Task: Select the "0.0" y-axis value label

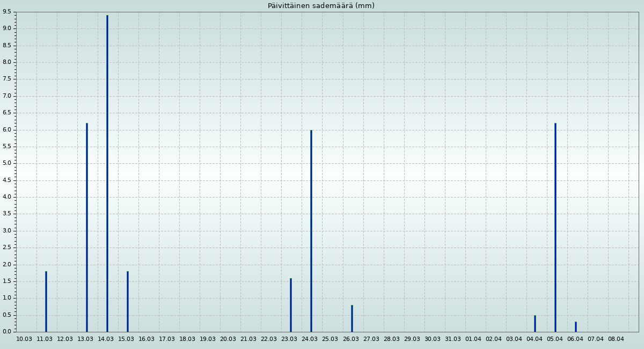Action: tap(7, 332)
